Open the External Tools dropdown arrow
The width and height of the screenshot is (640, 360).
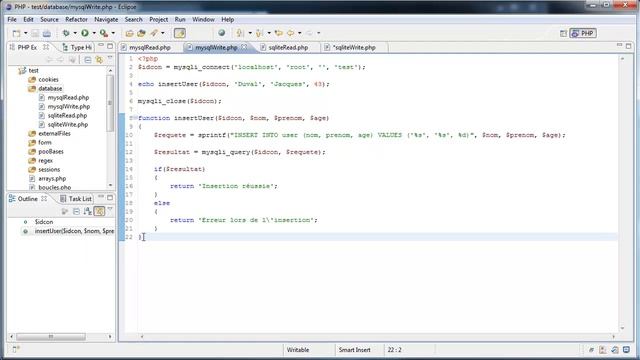[113, 33]
